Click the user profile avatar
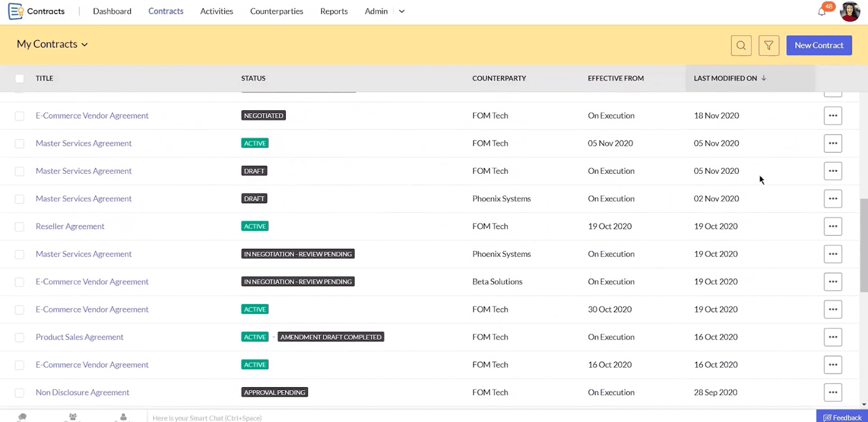 pos(850,11)
